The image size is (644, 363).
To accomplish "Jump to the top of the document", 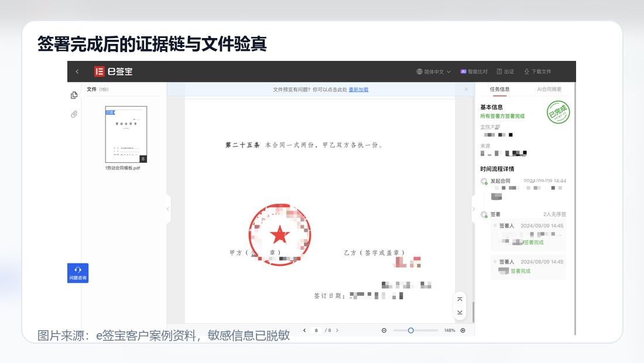I will [x=460, y=299].
